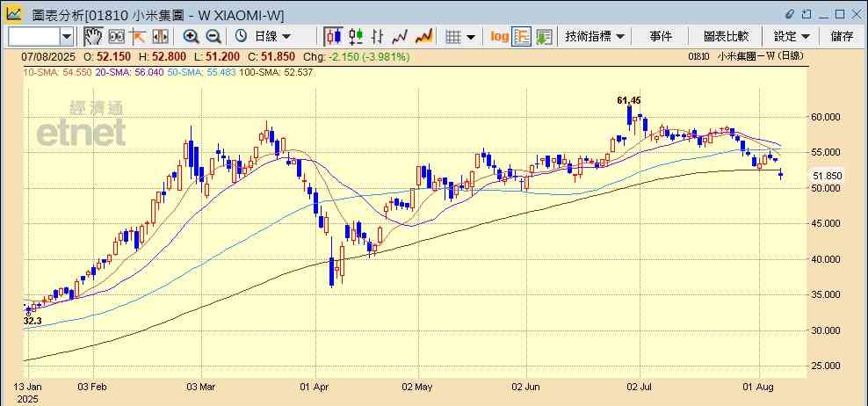Click the 02 Jun date axis label
The height and width of the screenshot is (406, 868).
tap(526, 386)
